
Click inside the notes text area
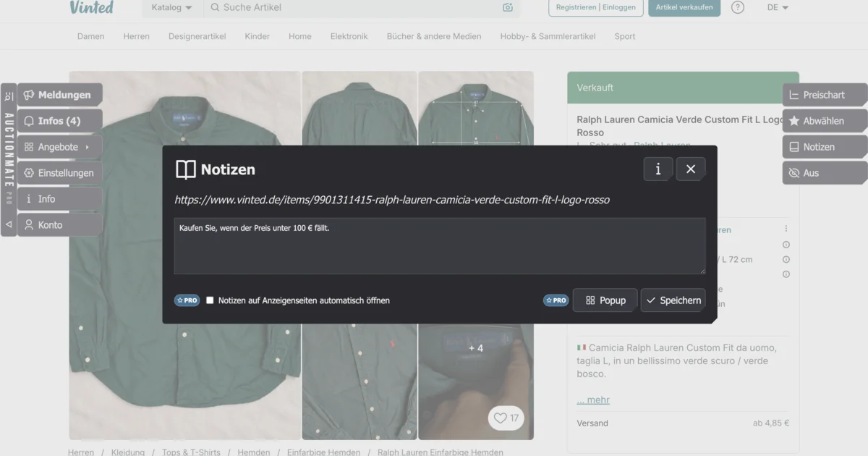point(440,246)
